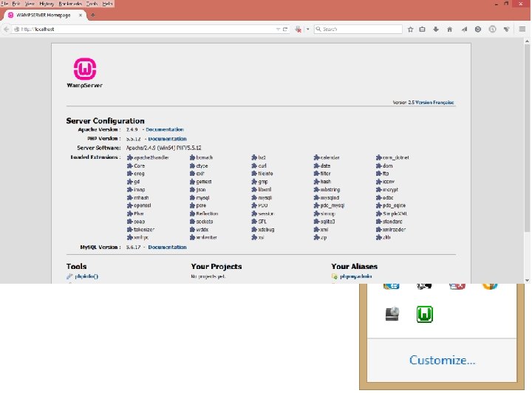532x399 pixels.
Task: Click the add-on icon with the red X
Action: 299,29
